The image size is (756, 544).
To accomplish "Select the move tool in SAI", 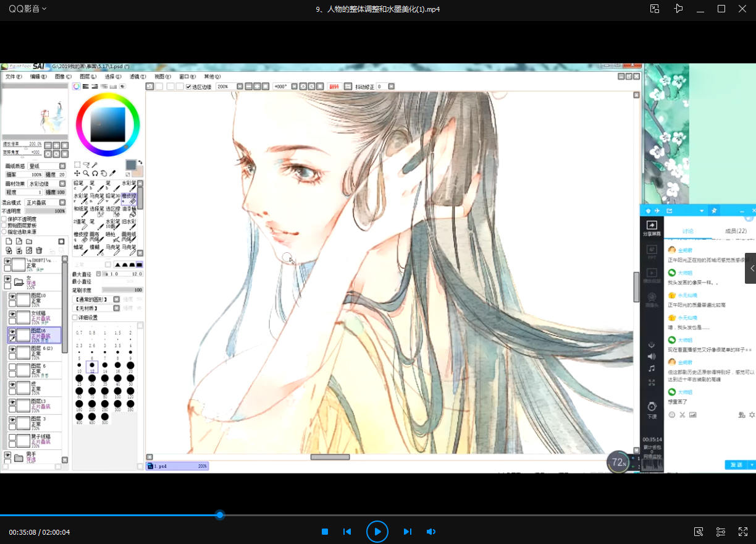I will 77,174.
